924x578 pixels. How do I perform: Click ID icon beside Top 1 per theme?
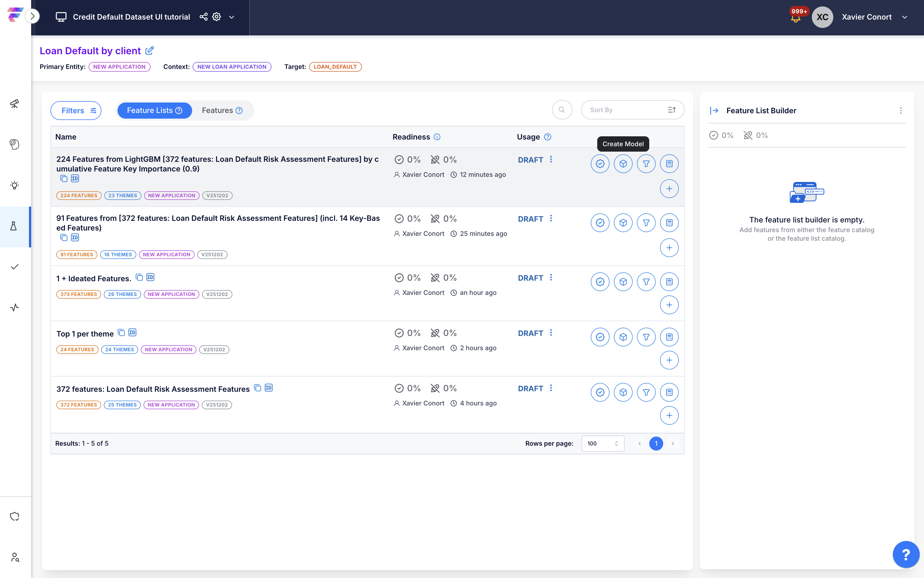coord(132,332)
